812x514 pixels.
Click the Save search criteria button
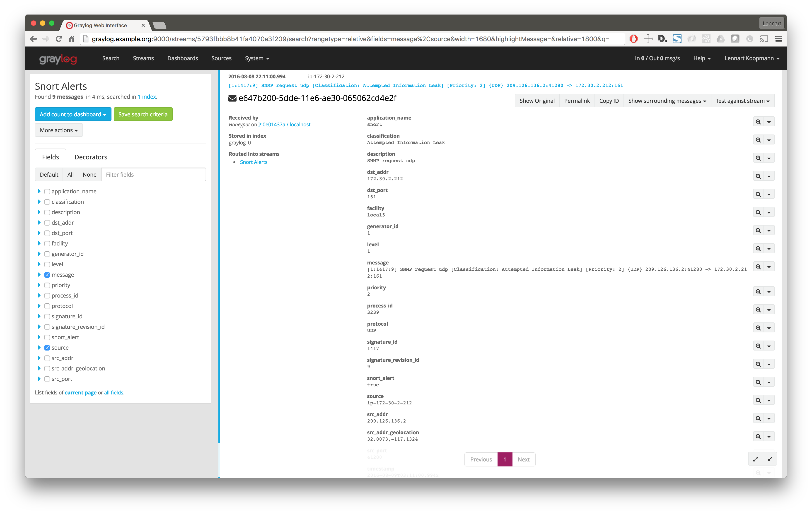143,114
